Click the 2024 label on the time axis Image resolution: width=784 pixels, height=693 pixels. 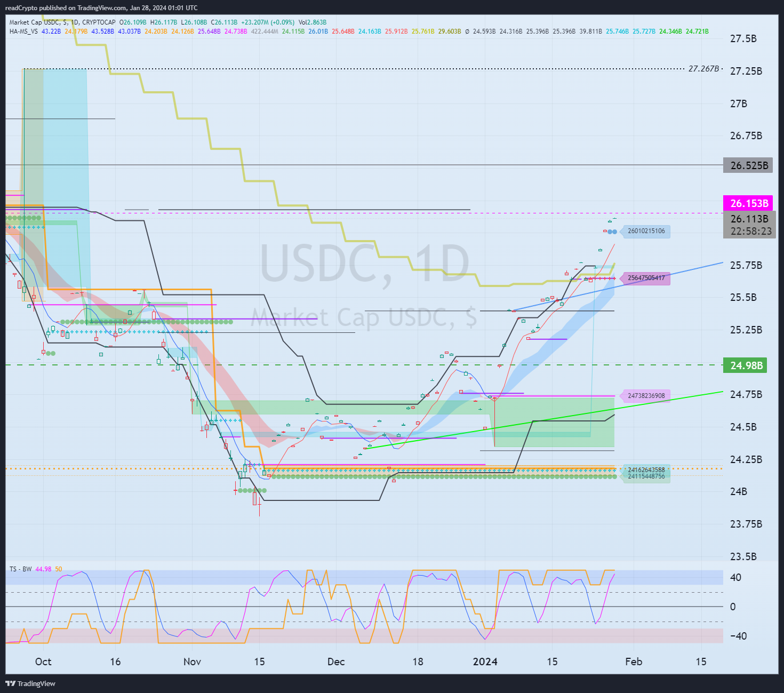[x=485, y=662]
